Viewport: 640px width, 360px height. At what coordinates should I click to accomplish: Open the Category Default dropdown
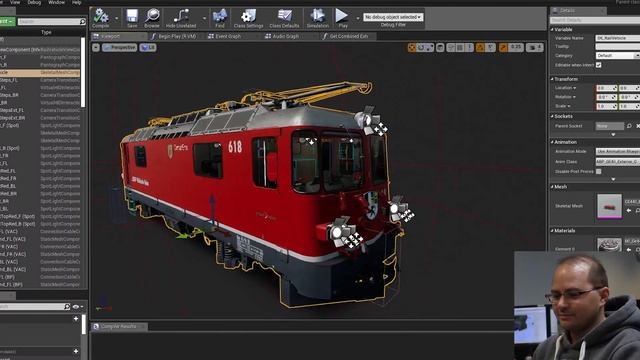(x=618, y=56)
